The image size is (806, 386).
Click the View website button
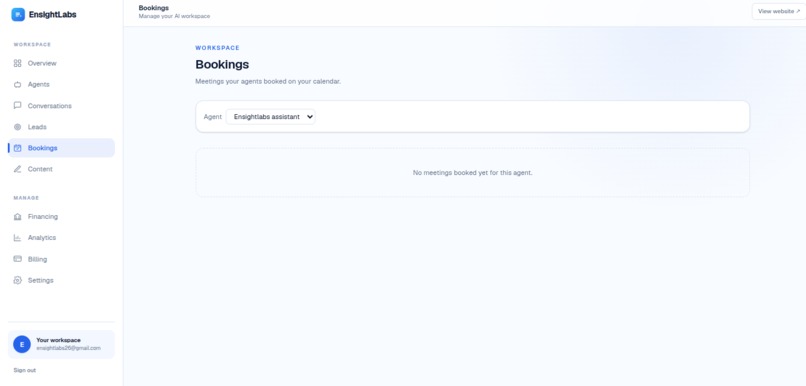(779, 11)
